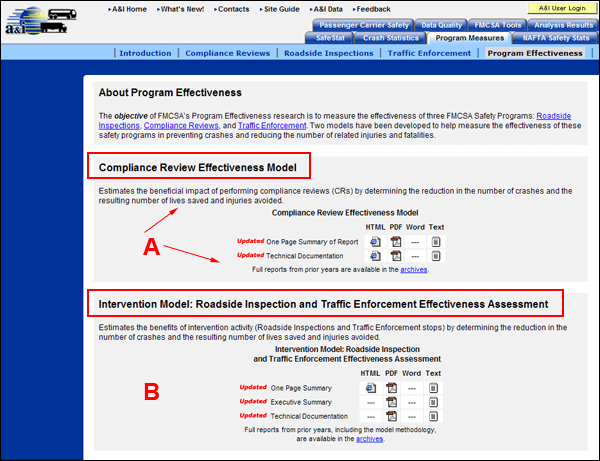Open PDF icon for Executive Summary
Screen dimensions: 600x461
click(391, 402)
